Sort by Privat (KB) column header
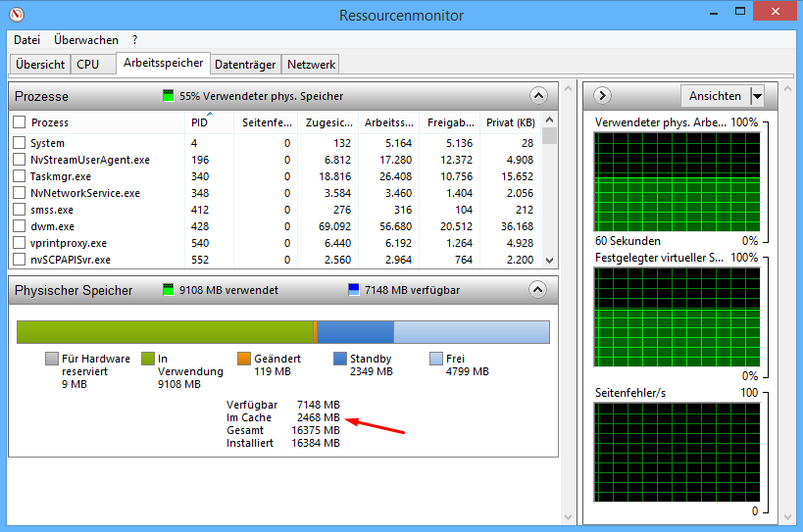 coord(511,122)
